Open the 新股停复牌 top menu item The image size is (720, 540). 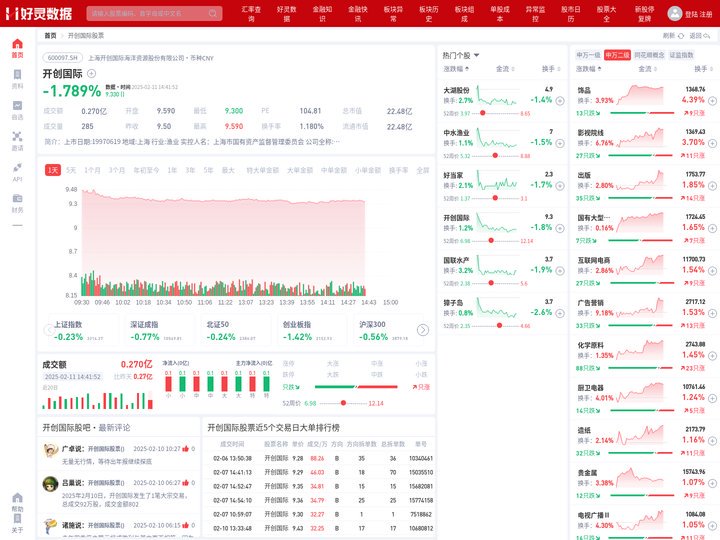click(x=645, y=14)
